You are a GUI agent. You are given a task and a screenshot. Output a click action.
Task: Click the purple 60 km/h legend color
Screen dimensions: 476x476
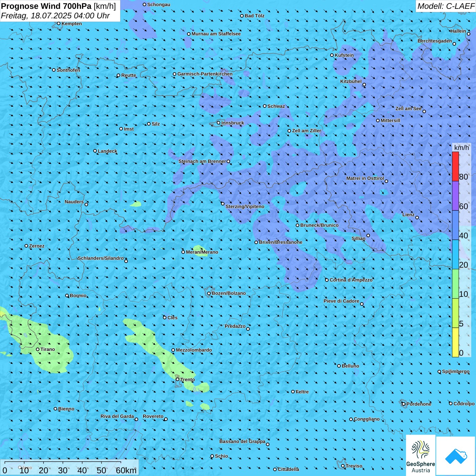point(455,196)
